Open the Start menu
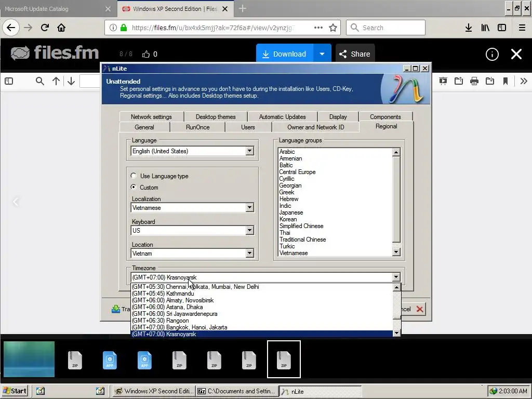532x399 pixels. click(x=15, y=391)
